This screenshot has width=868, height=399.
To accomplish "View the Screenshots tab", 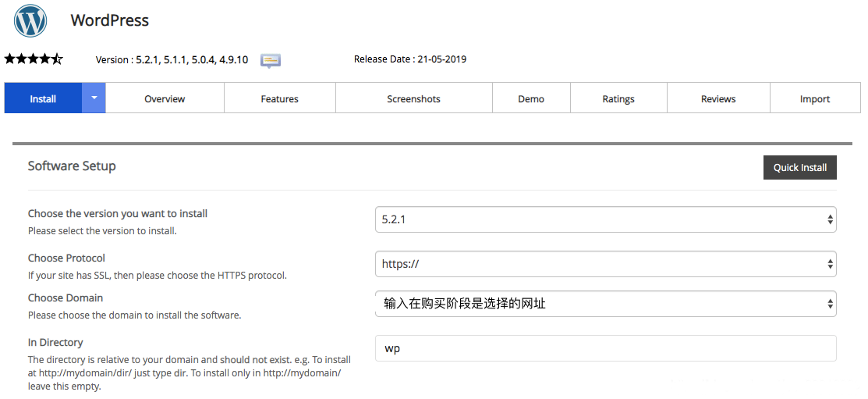I will (413, 98).
